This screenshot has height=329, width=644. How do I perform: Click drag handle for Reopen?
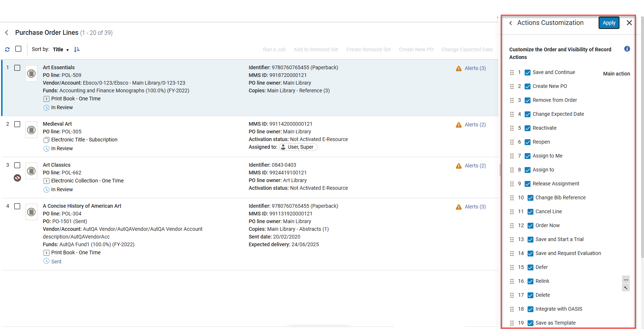coord(512,142)
